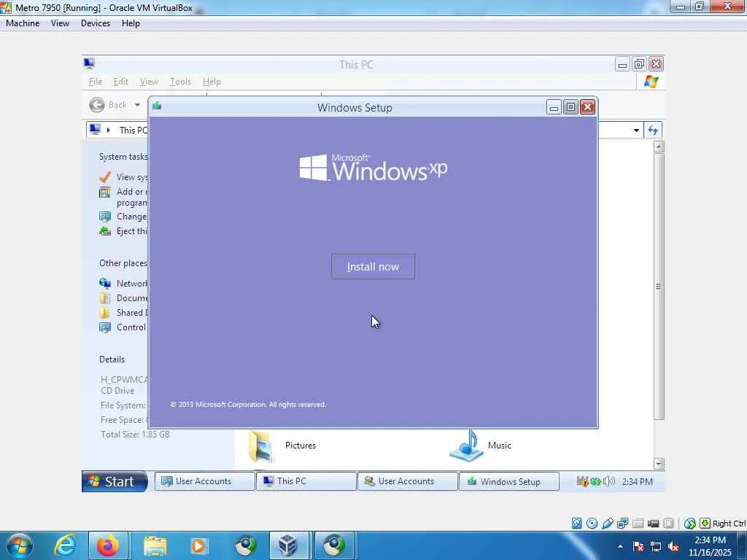Click the This PC vertical scrollbar thumb
The width and height of the screenshot is (747, 560).
(x=659, y=286)
